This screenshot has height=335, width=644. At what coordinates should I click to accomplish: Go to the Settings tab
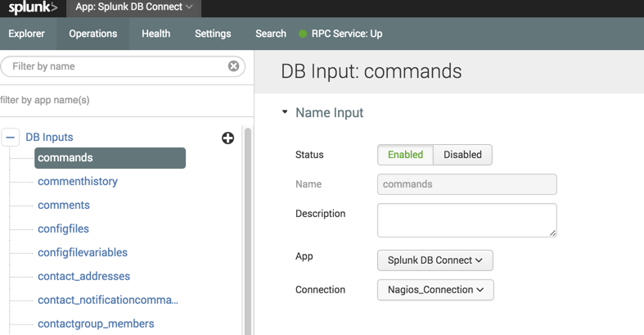(213, 34)
